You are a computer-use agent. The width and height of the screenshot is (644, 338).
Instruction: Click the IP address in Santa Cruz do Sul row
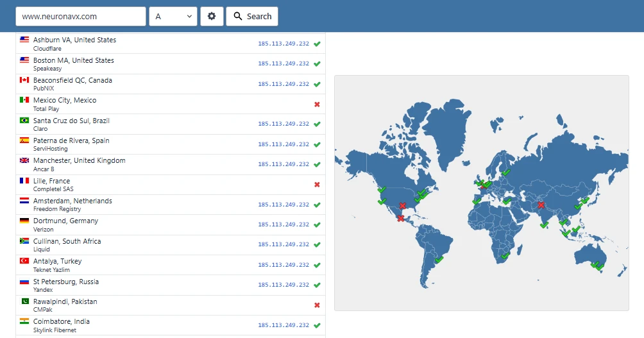[284, 124]
